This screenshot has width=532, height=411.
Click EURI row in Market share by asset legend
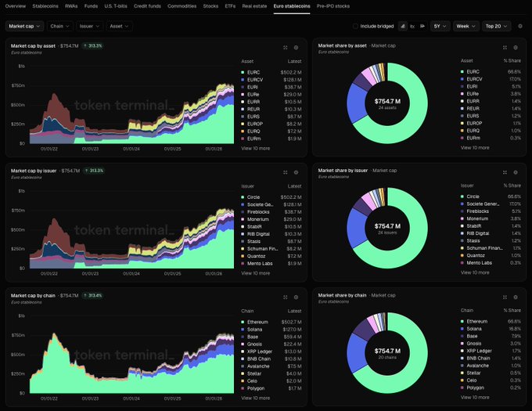click(491, 86)
